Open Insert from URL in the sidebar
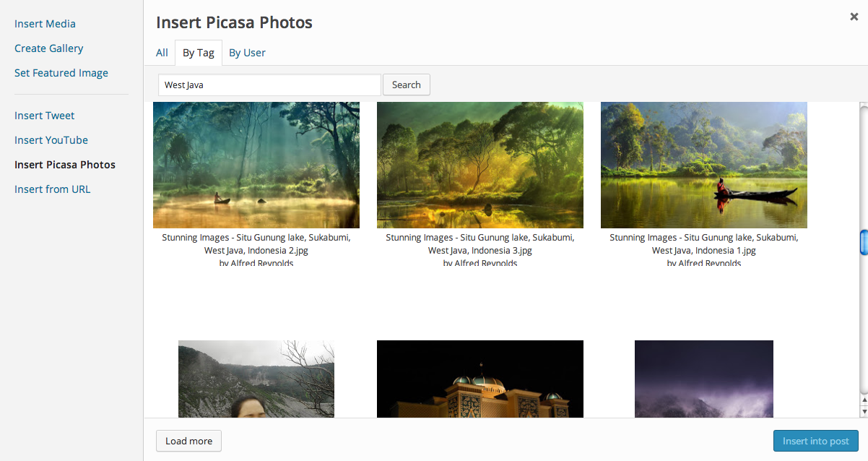The height and width of the screenshot is (461, 868). coord(52,189)
